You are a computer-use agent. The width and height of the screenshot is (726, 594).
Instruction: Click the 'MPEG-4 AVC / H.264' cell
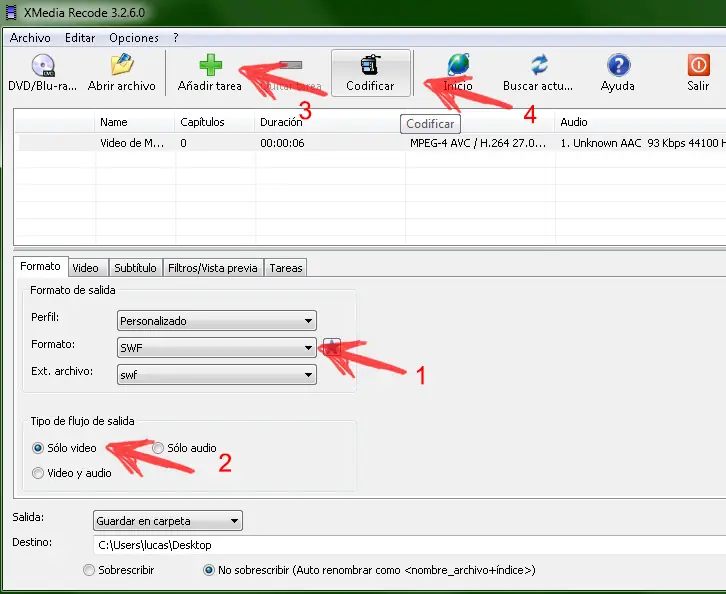point(478,143)
